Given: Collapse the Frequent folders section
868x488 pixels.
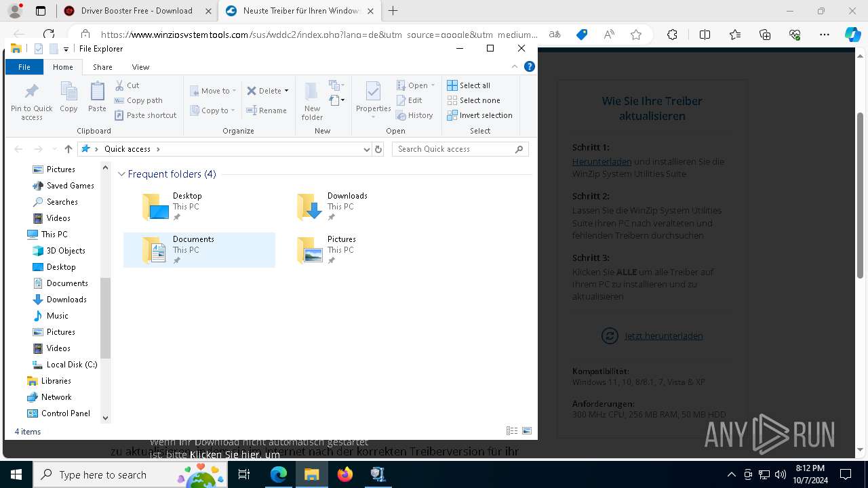Looking at the screenshot, I should click(121, 174).
